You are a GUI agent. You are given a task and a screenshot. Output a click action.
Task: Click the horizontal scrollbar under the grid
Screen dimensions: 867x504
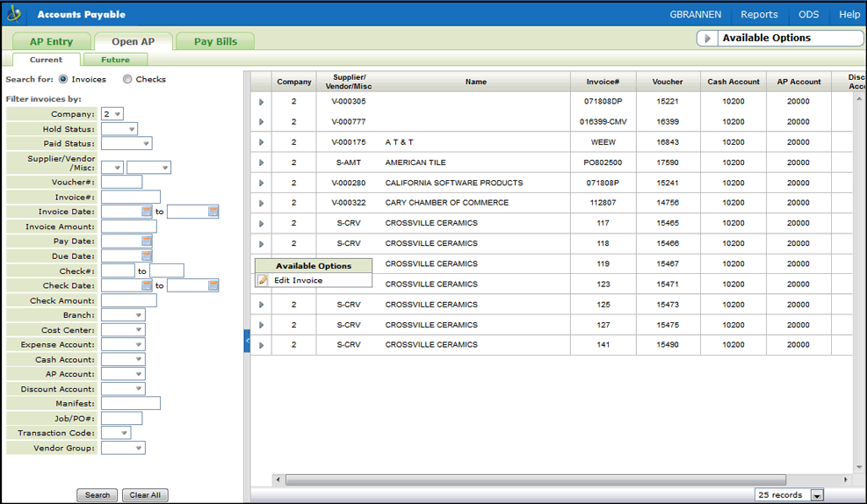[562, 480]
